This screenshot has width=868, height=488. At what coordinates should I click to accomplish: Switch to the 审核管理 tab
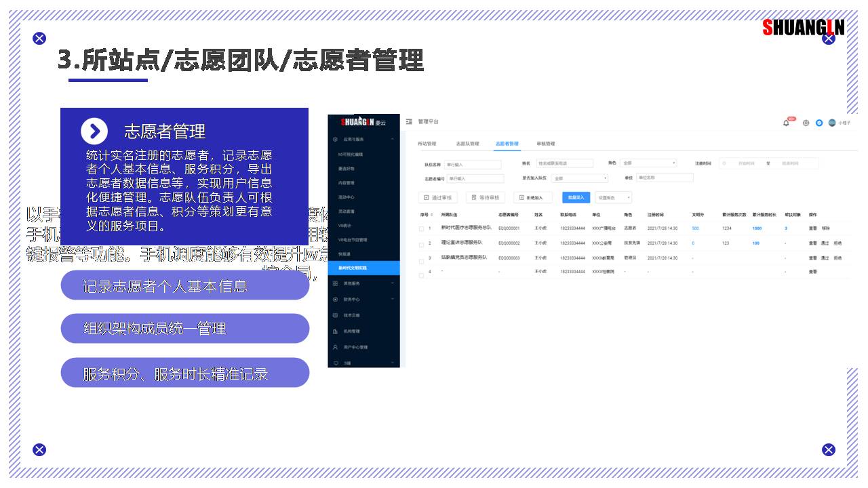pos(545,144)
